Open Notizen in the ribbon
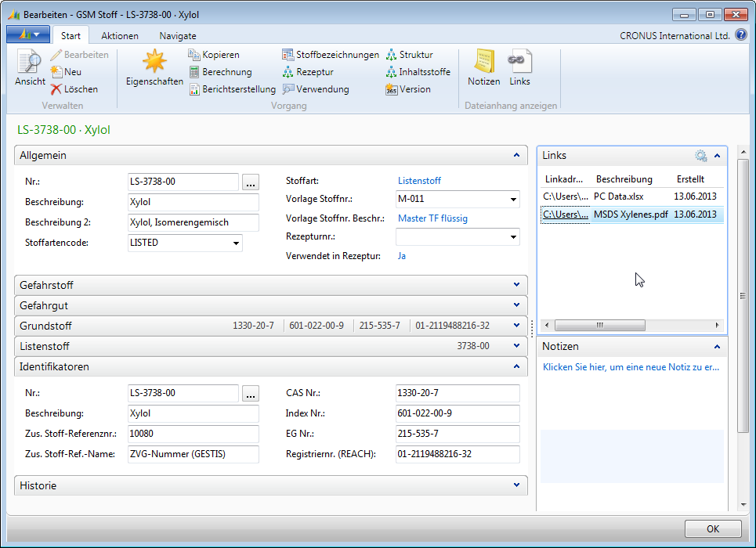 tap(483, 62)
